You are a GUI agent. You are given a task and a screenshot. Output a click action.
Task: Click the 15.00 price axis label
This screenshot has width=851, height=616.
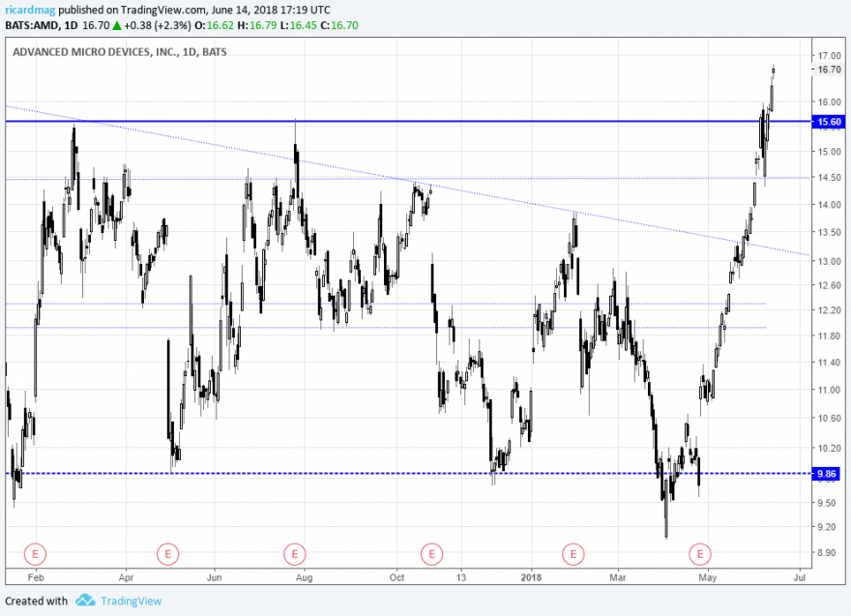829,152
